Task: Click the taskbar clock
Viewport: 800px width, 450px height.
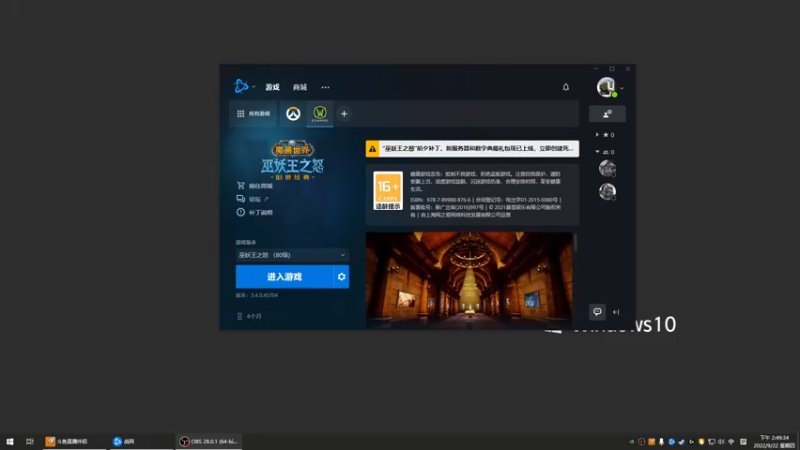Action: click(x=774, y=441)
